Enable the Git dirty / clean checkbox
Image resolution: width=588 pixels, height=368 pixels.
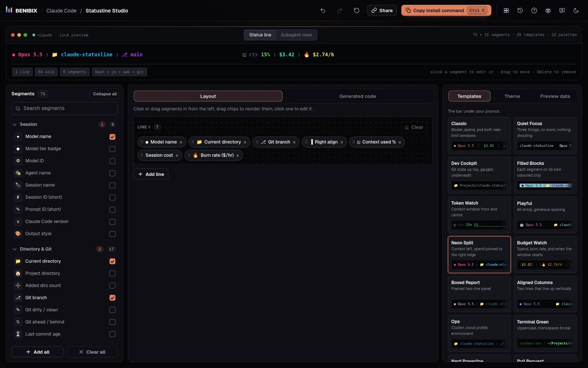pos(112,310)
